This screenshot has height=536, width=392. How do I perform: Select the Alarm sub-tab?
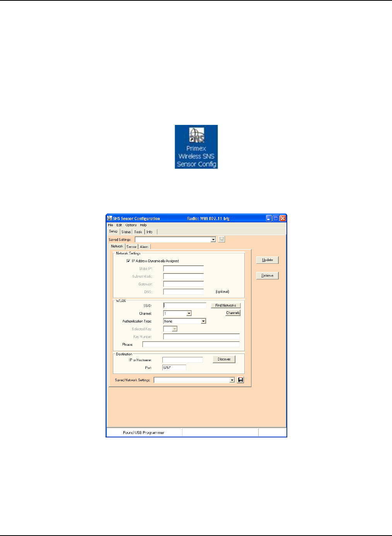click(x=144, y=247)
